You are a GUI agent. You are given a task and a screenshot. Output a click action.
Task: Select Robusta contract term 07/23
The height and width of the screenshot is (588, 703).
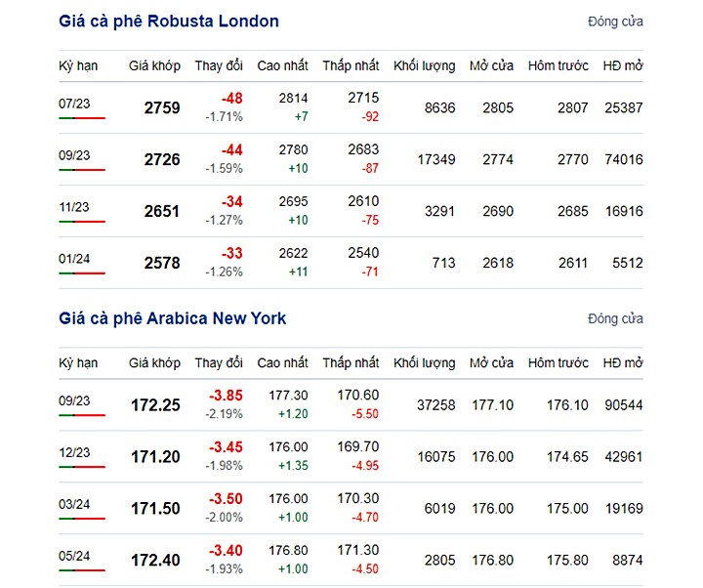(74, 104)
